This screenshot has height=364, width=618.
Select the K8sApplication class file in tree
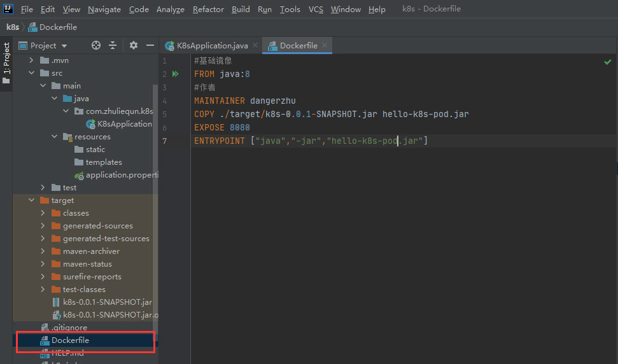[124, 124]
